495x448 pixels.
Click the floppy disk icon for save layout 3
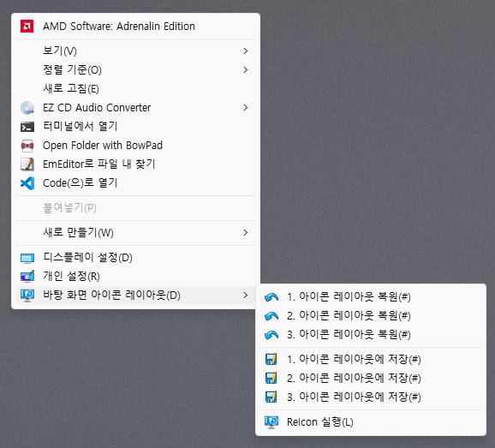tap(271, 397)
